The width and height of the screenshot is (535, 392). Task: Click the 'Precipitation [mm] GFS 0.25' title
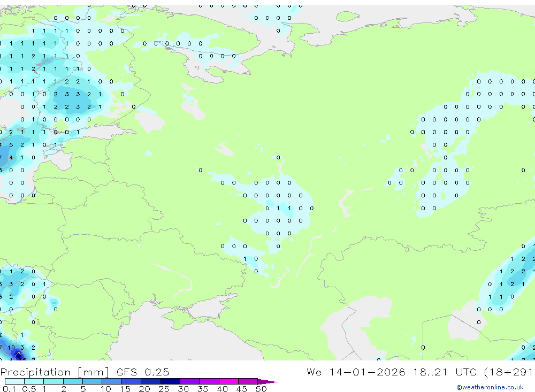click(x=85, y=372)
